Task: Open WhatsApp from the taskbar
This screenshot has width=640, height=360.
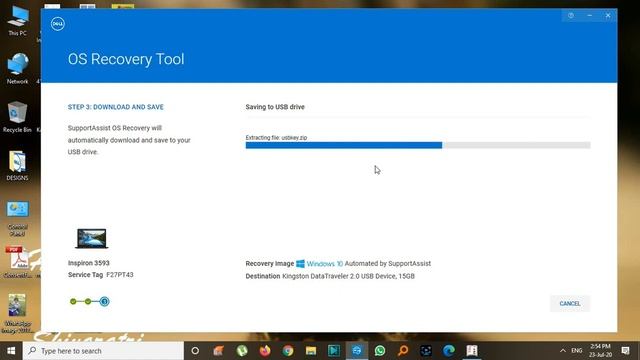Action: coord(380,351)
